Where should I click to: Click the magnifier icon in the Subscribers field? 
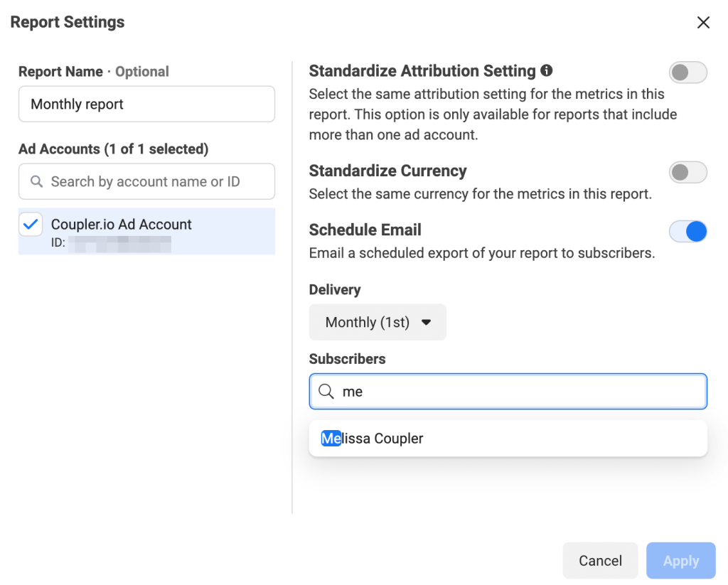[x=326, y=391]
